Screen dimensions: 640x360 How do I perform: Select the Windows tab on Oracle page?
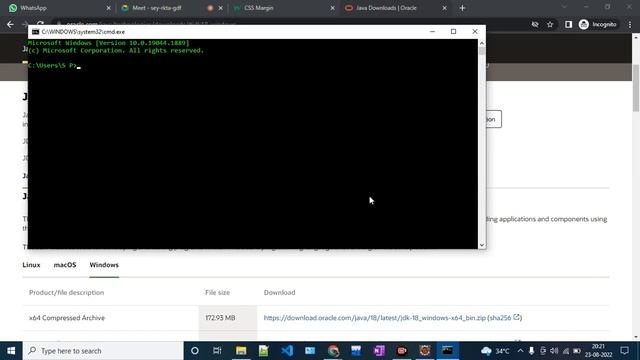(104, 265)
